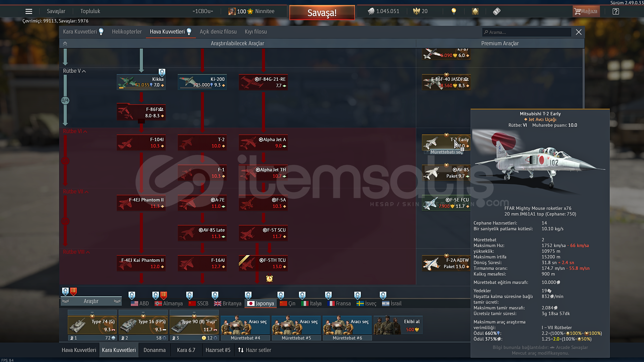
Task: Open the golden wager icon in top bar
Action: click(x=475, y=11)
